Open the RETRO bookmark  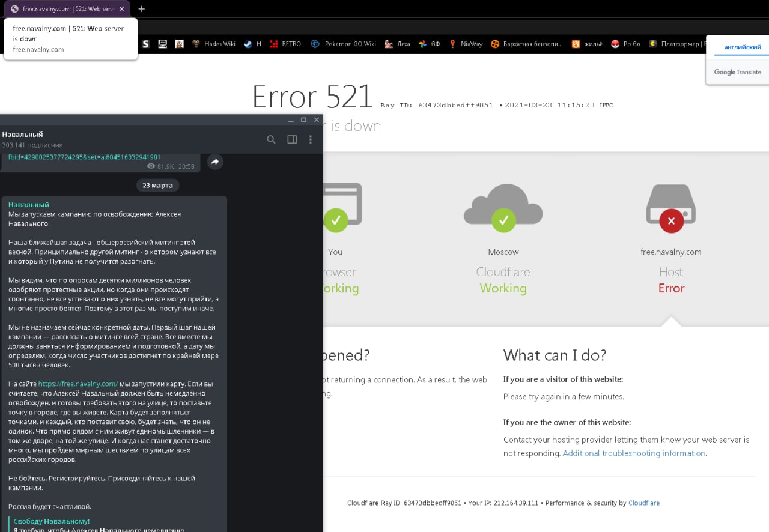[285, 44]
